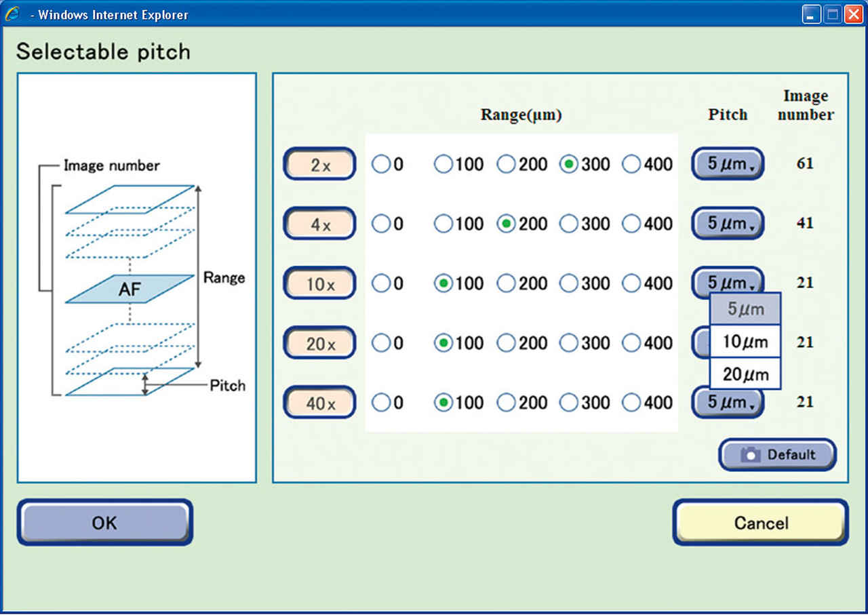
Task: Select range 200 for 10x objective
Action: tap(506, 283)
